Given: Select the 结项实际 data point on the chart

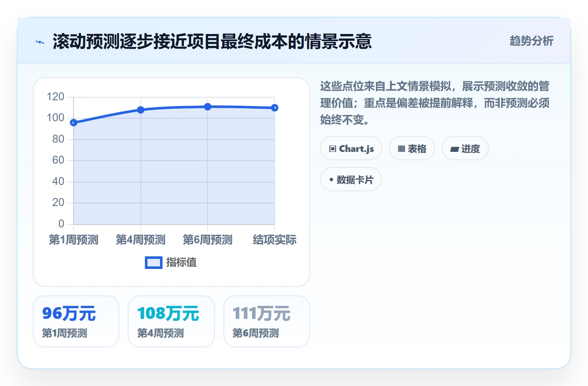Looking at the screenshot, I should 275,108.
